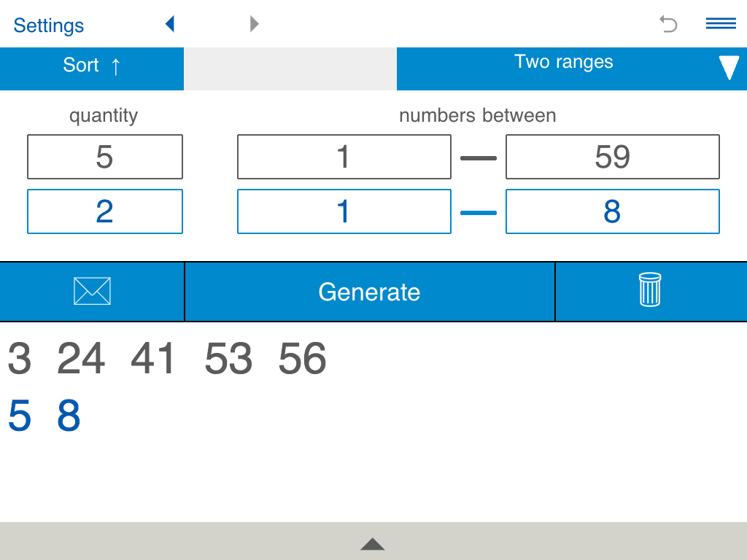Expand the bottom panel with the up arrow
This screenshot has width=747, height=560.
pyautogui.click(x=373, y=543)
